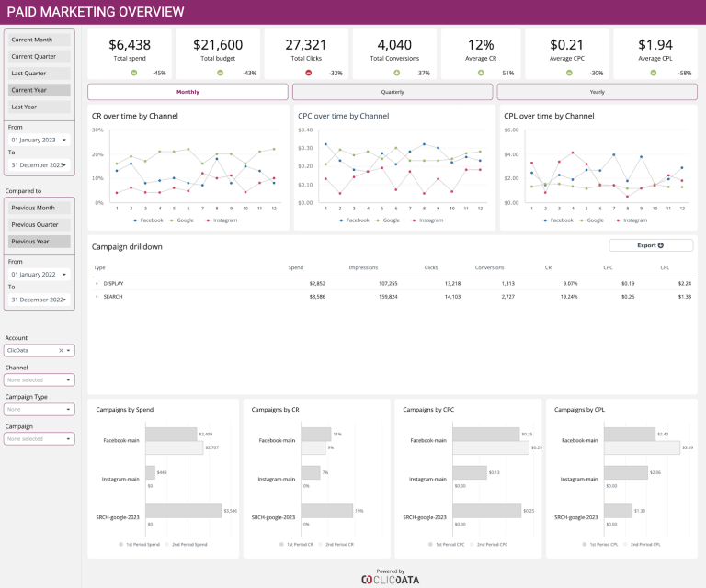Click the Average CR plus indicator icon
Screen dimensions: 706x588
tap(480, 73)
